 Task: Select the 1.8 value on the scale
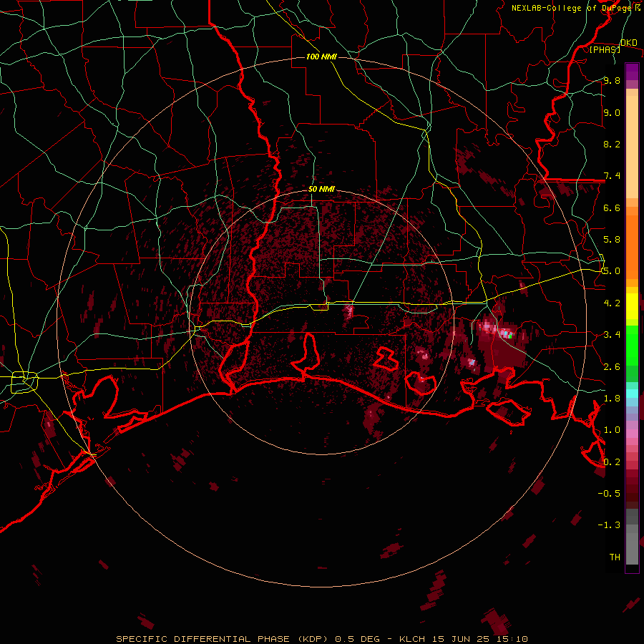pos(612,399)
